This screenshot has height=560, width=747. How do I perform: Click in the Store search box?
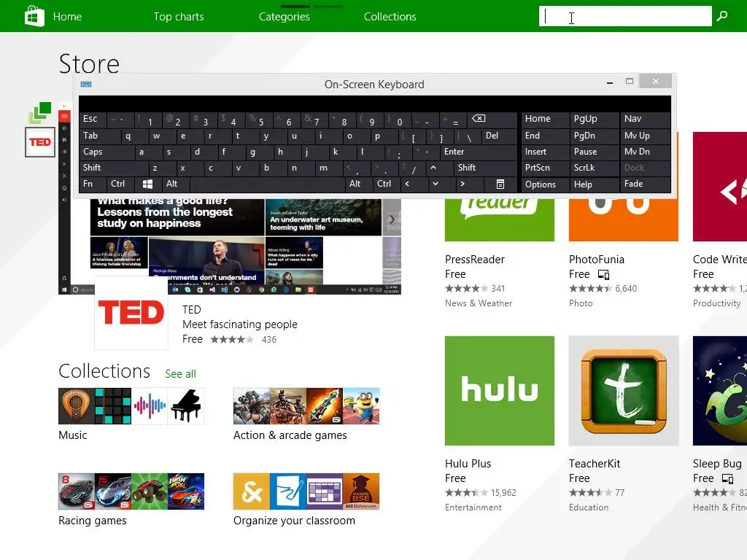(625, 16)
